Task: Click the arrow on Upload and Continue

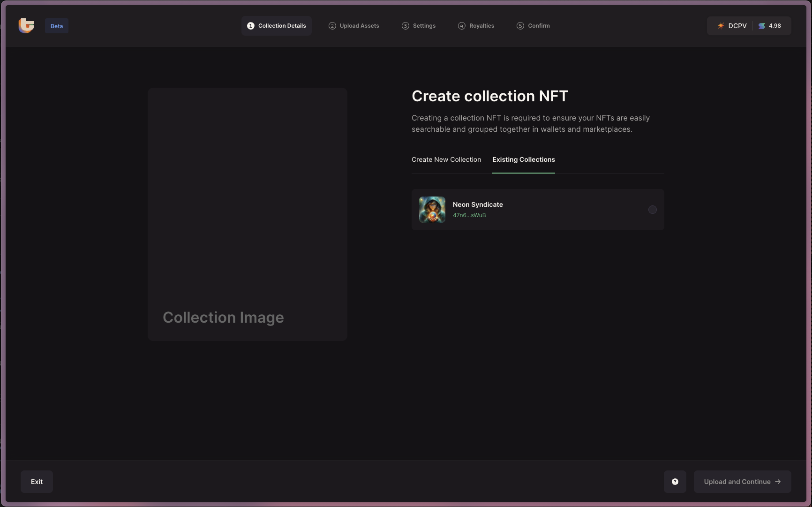Action: [x=778, y=482]
